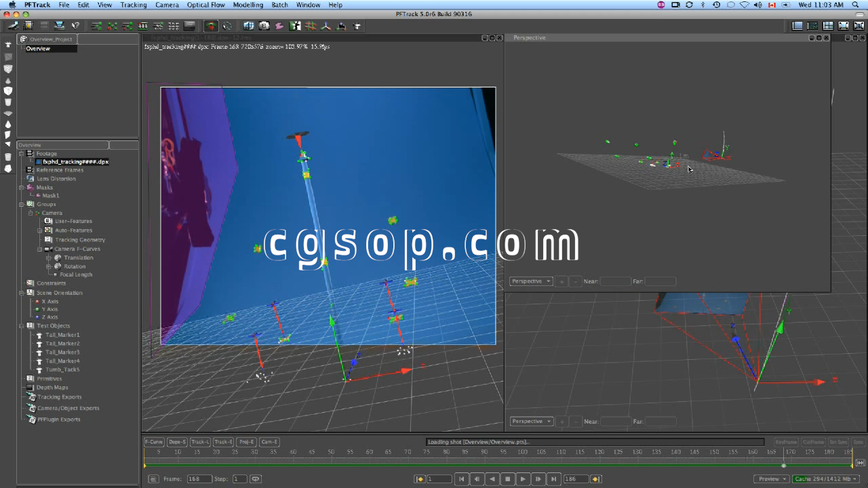This screenshot has height=488, width=868.
Task: Open Spotlight search in the menu bar
Action: point(856,5)
